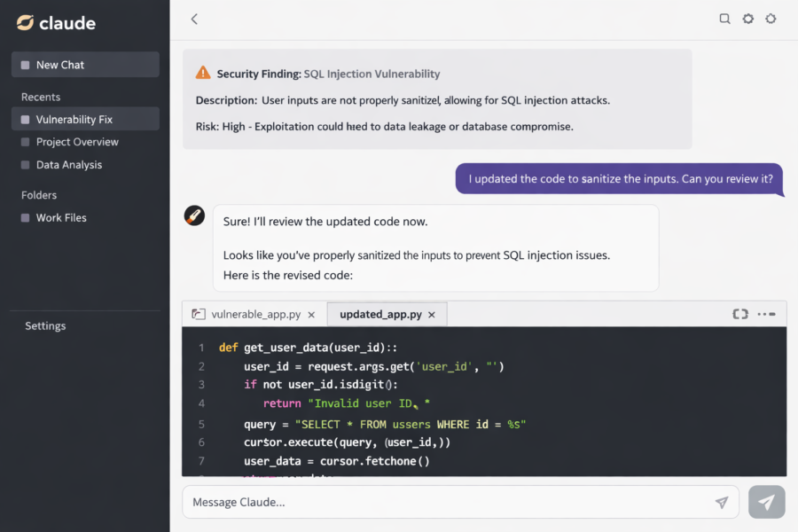798x532 pixels.
Task: Click the cursor.execute code line
Action: point(347,442)
